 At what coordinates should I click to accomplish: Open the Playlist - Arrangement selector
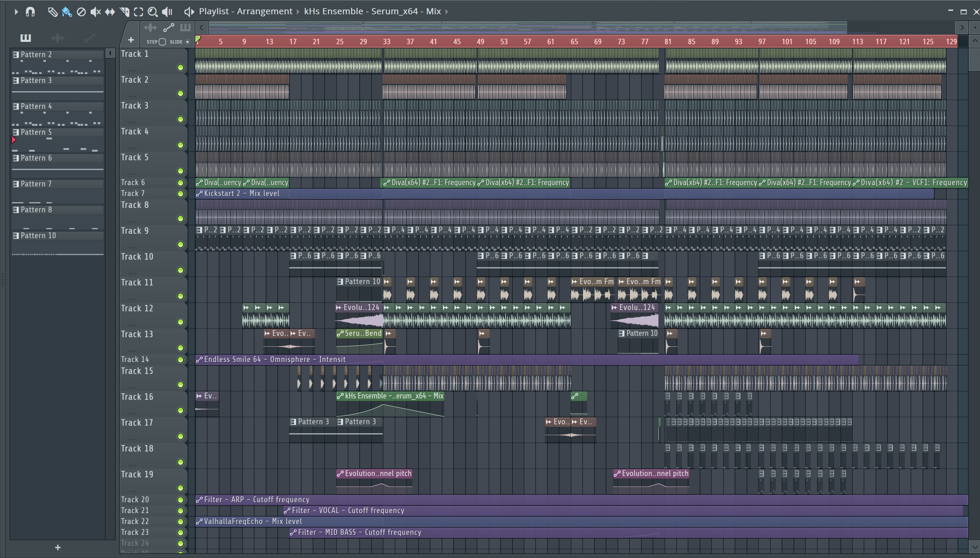[x=245, y=12]
